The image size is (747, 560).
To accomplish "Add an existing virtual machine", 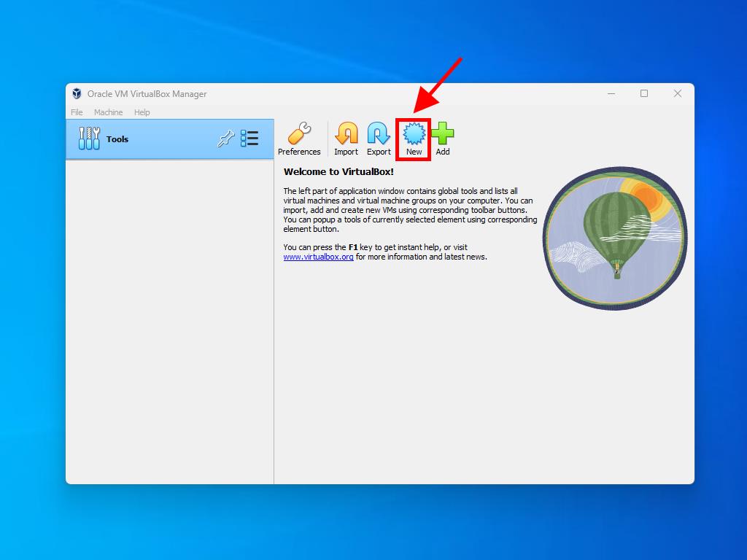I will (x=443, y=139).
